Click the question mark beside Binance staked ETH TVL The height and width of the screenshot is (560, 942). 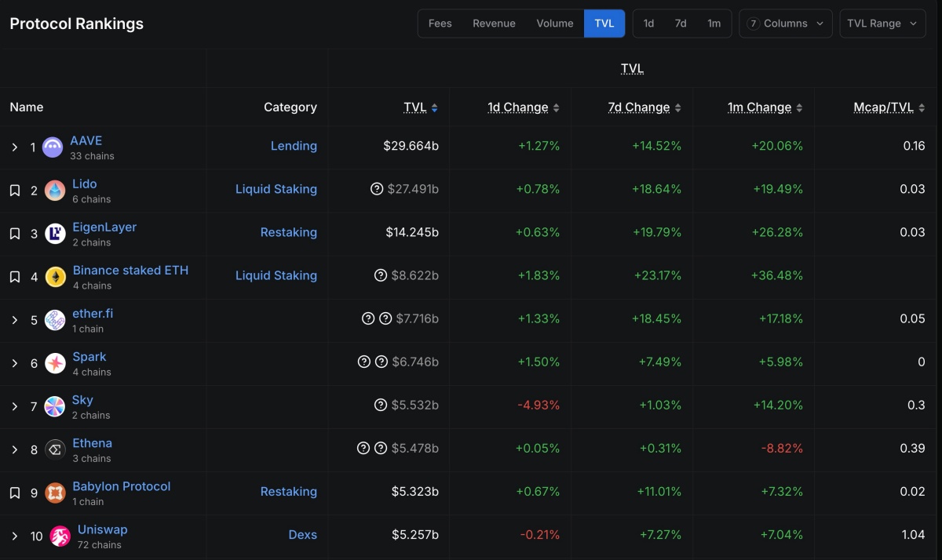pyautogui.click(x=381, y=275)
